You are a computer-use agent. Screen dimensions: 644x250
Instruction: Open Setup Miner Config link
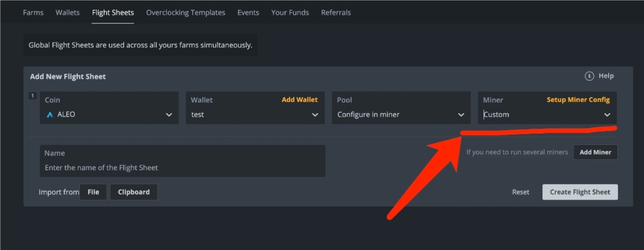578,100
